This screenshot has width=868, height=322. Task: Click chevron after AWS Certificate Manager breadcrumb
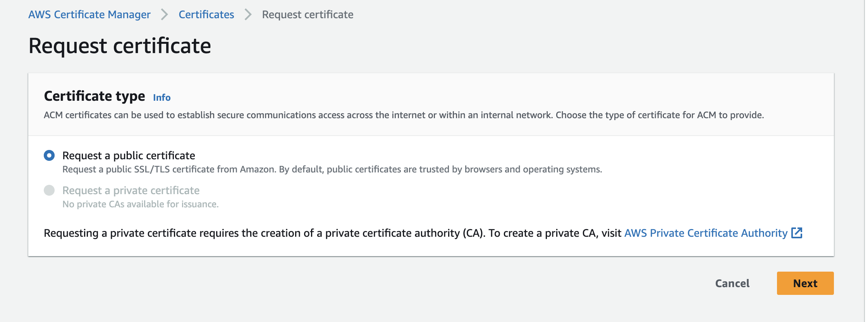(165, 15)
